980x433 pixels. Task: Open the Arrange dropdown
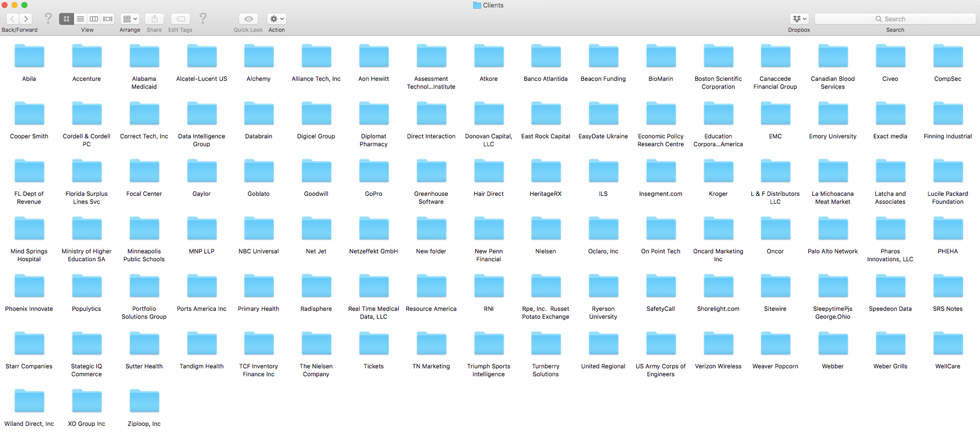(x=130, y=19)
